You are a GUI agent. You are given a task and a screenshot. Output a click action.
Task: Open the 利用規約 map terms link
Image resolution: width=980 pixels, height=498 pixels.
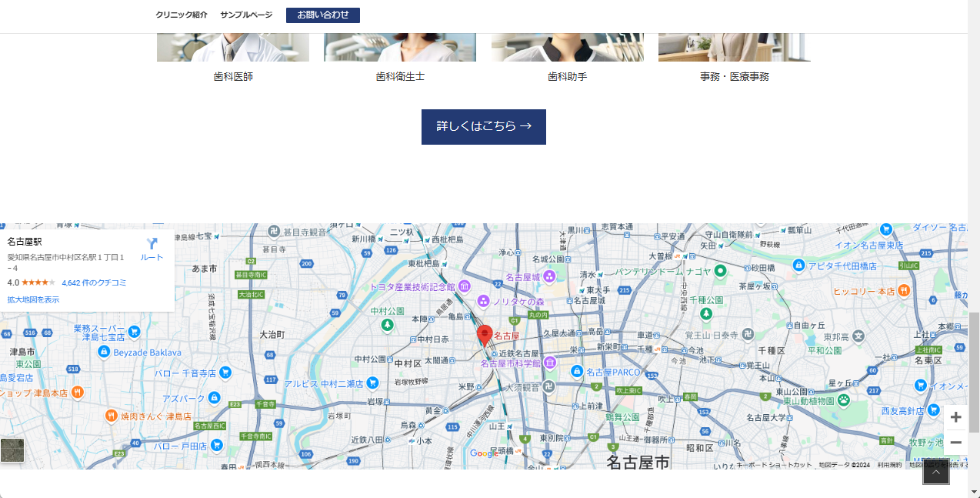[x=889, y=465]
